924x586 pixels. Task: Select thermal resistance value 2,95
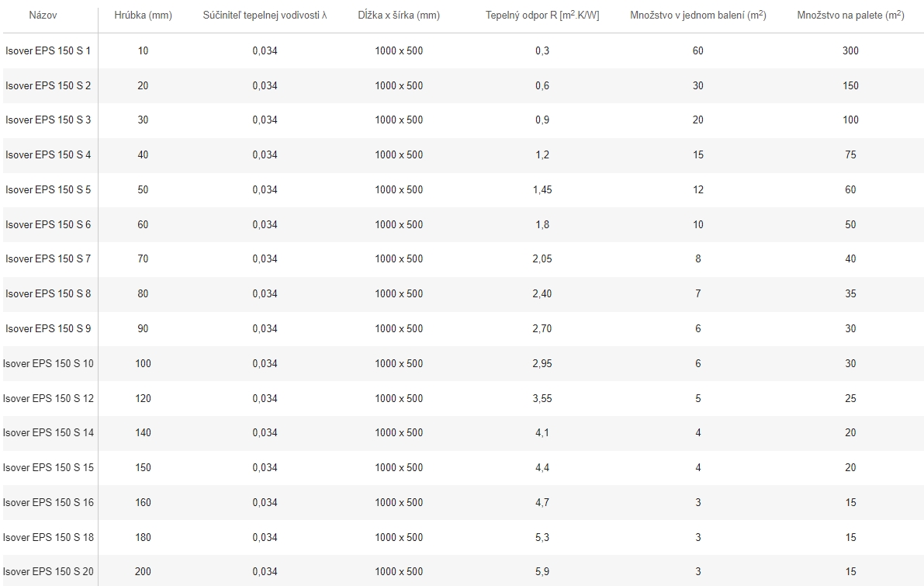(542, 364)
